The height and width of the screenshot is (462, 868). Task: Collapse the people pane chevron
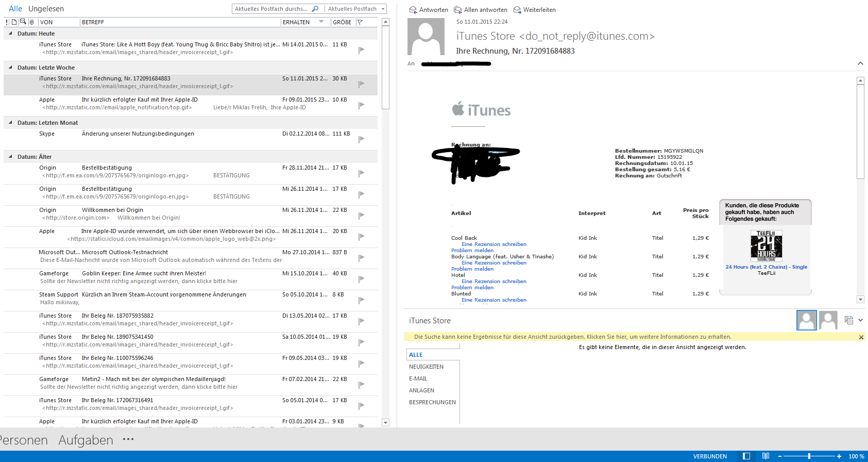pyautogui.click(x=860, y=320)
